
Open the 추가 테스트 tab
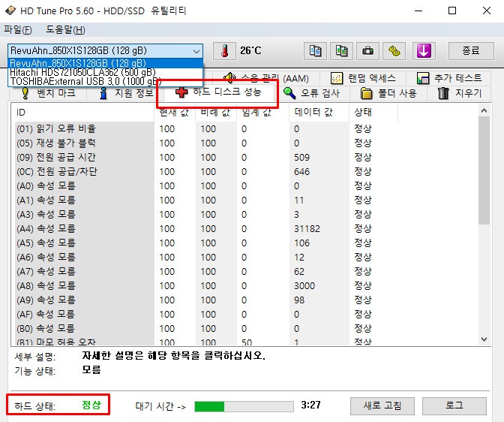tap(449, 78)
